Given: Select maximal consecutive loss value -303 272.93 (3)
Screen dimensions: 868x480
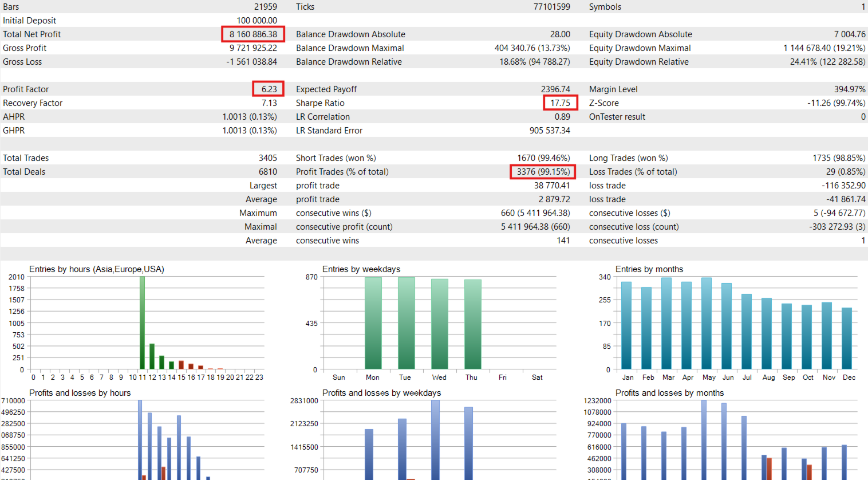Looking at the screenshot, I should click(837, 227).
